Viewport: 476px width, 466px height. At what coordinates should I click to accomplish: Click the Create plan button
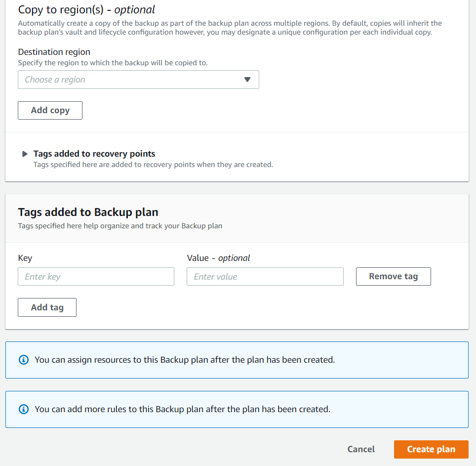[x=431, y=449]
